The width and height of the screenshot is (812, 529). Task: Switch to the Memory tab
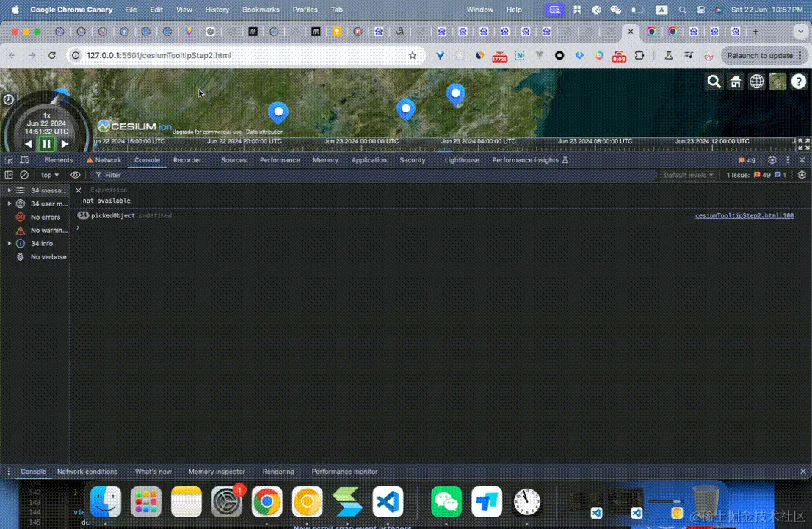(x=325, y=160)
